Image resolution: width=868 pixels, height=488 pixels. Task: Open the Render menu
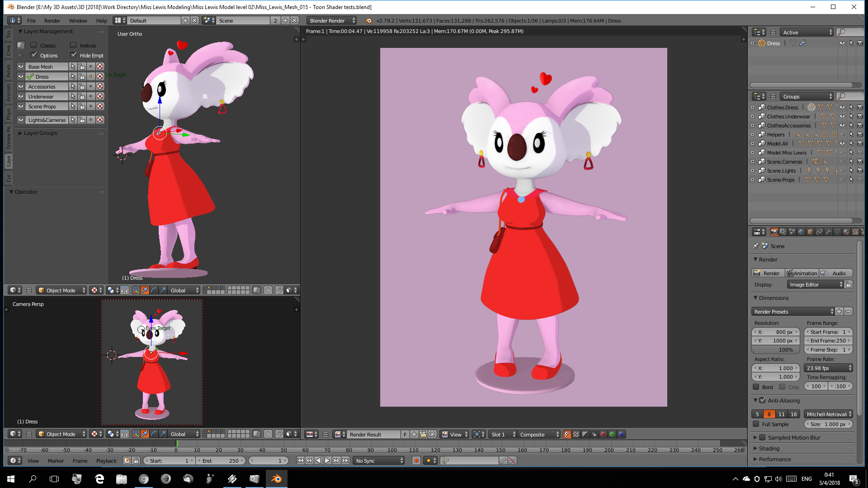pyautogui.click(x=52, y=21)
